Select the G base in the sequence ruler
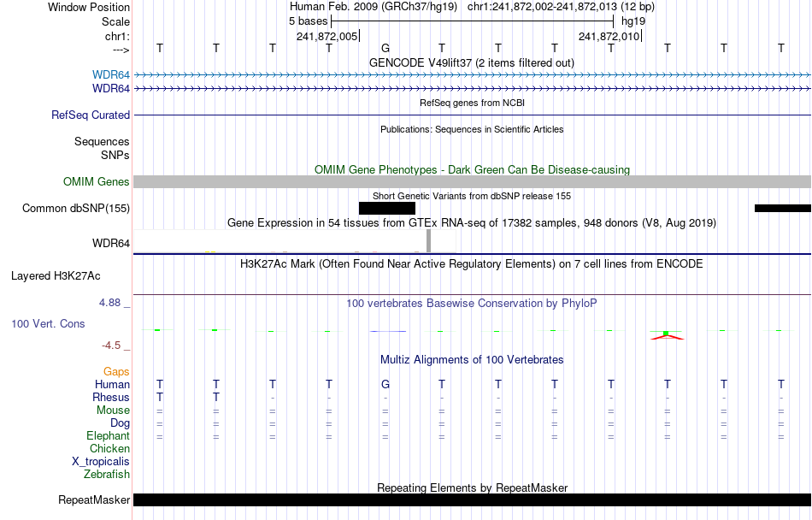Viewport: 812px width, 520px height. (x=385, y=48)
